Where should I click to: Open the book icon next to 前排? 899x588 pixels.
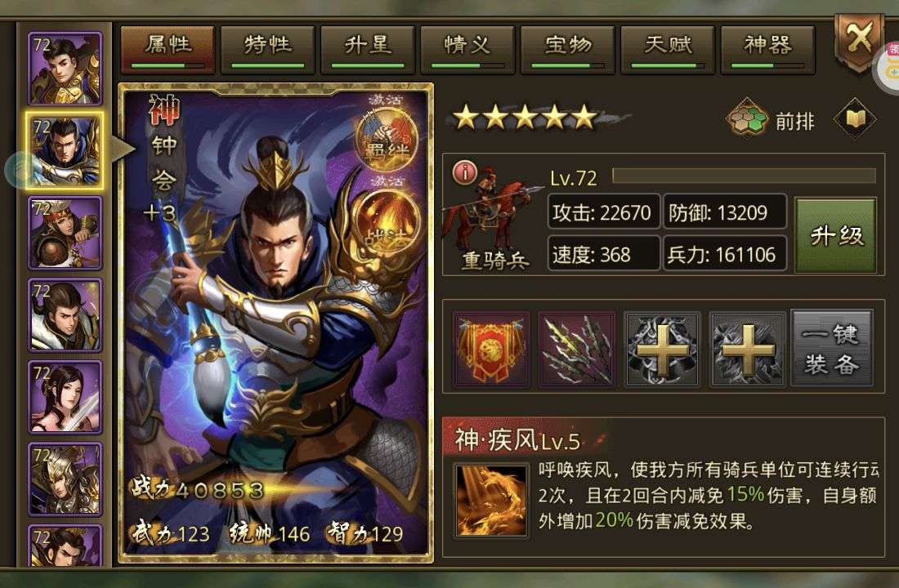[855, 118]
